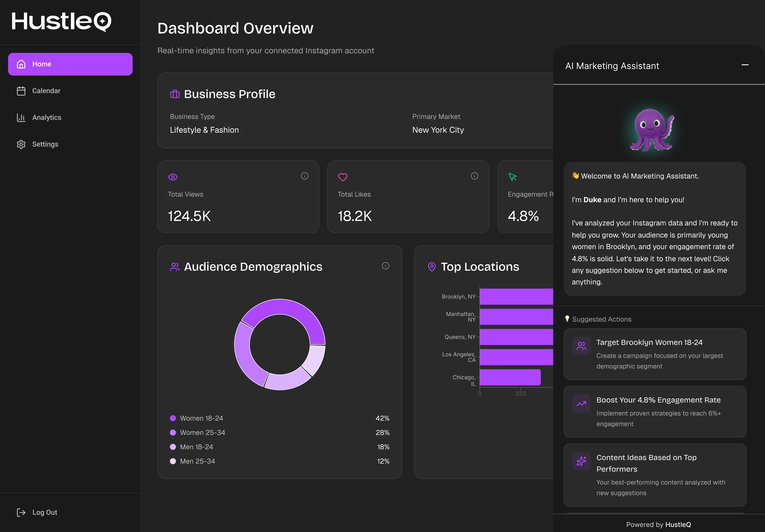The height and width of the screenshot is (532, 765).
Task: Click the Settings gear icon
Action: (x=21, y=144)
